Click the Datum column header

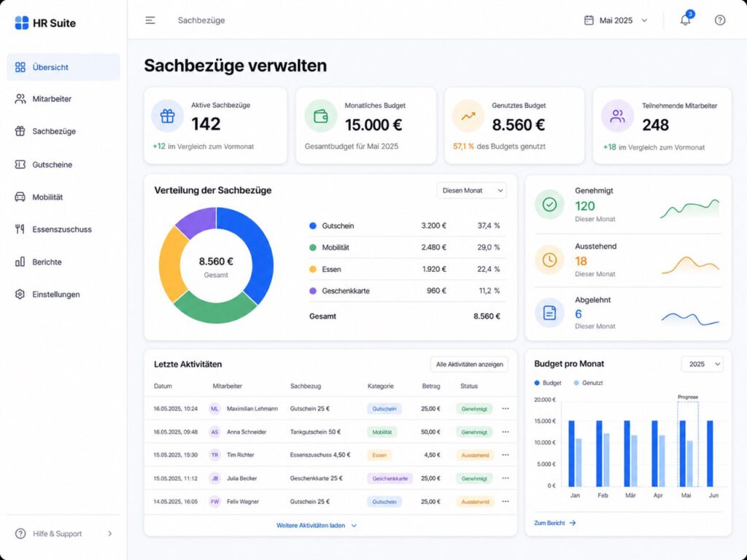click(163, 386)
